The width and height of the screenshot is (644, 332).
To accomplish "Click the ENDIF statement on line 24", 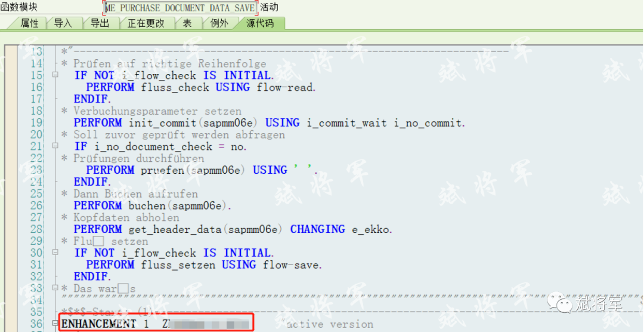I will (x=92, y=182).
